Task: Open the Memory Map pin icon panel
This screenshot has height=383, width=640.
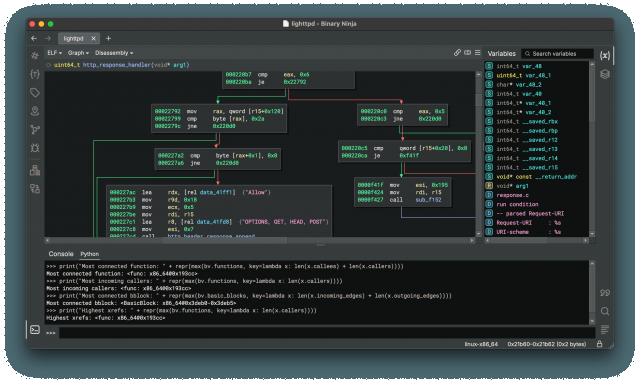Action: pos(35,111)
